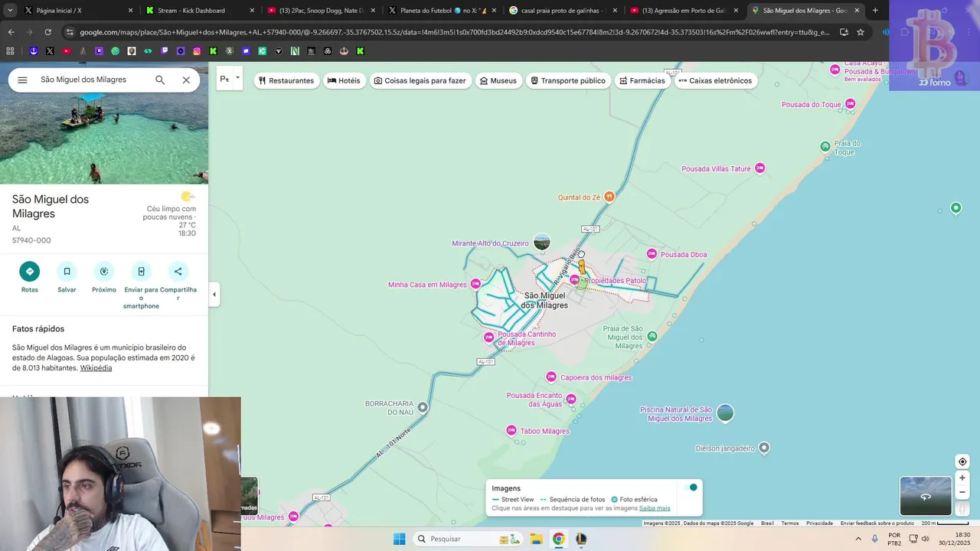980x551 pixels.
Task: Click the Privacidade footer link
Action: click(x=819, y=523)
